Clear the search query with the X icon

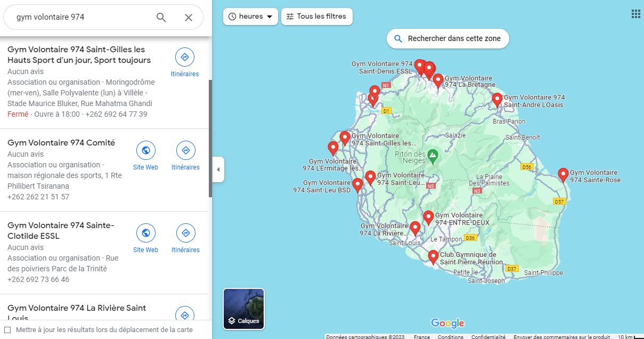(189, 17)
